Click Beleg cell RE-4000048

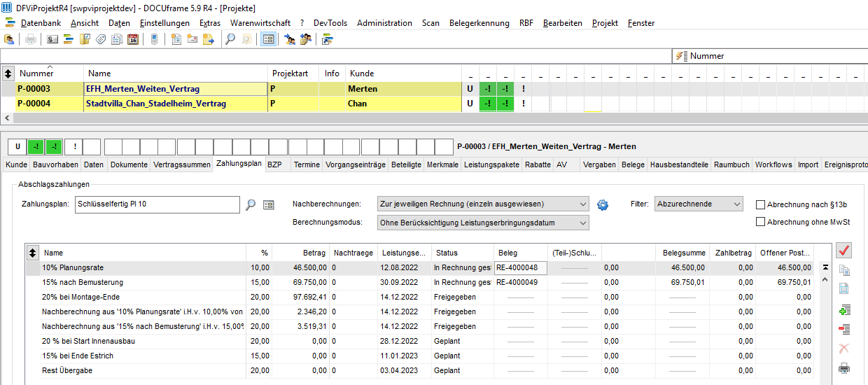520,267
